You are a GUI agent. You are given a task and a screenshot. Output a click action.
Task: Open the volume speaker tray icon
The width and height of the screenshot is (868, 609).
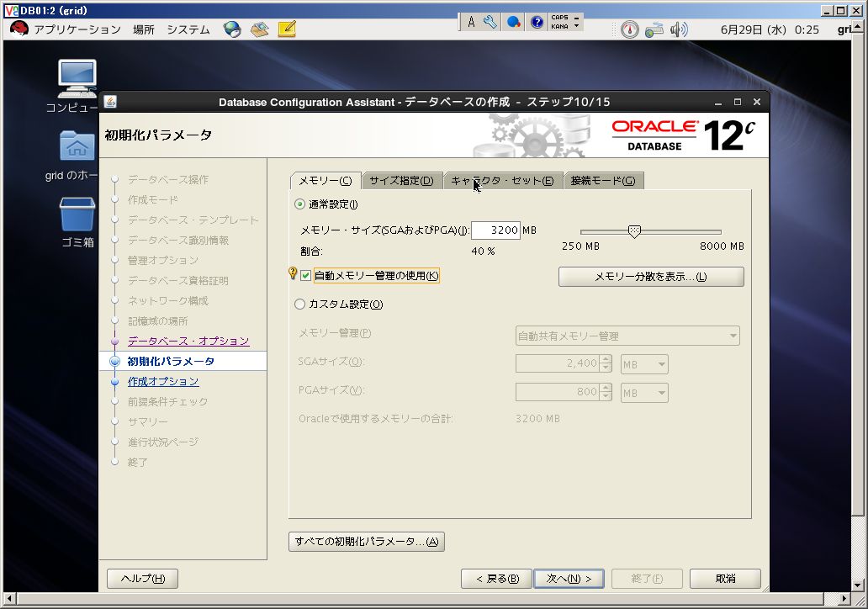678,29
